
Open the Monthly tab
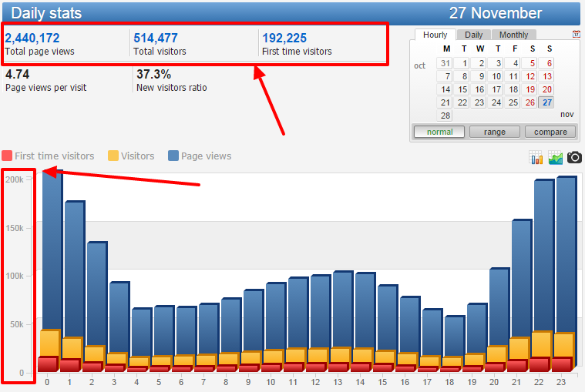(x=513, y=35)
